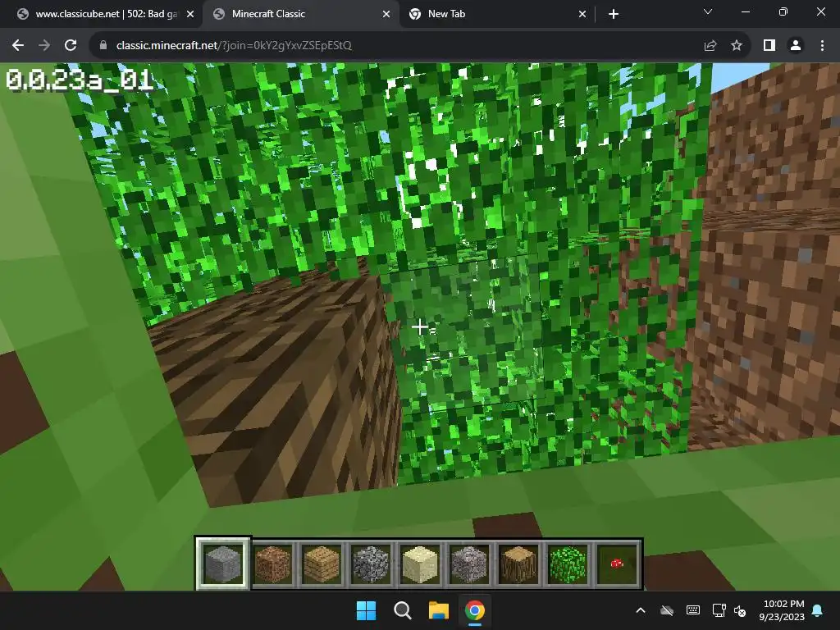Click the browser forward arrow
Screen dimensions: 840x630
44,46
